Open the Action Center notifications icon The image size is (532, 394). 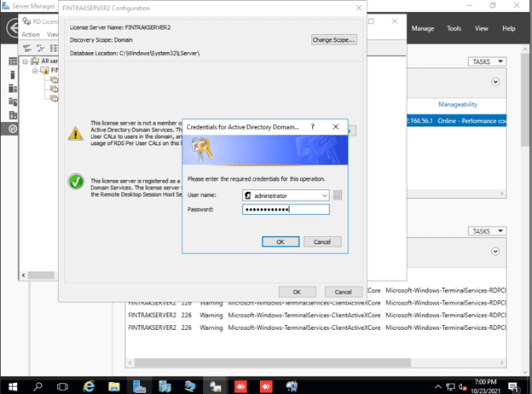513,386
